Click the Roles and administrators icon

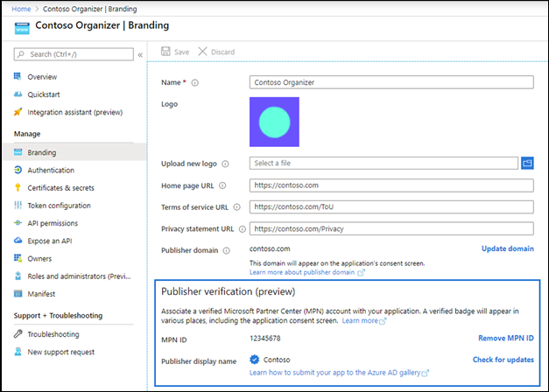point(18,276)
